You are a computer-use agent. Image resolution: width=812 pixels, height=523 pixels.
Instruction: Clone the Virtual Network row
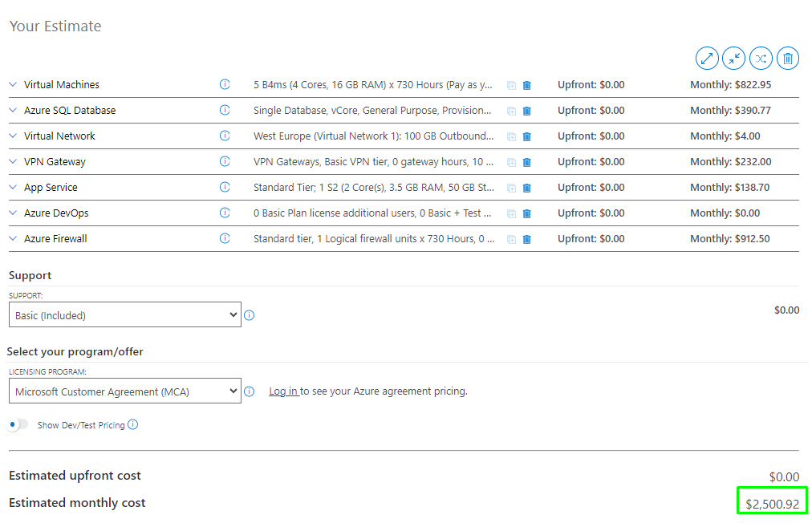(511, 136)
